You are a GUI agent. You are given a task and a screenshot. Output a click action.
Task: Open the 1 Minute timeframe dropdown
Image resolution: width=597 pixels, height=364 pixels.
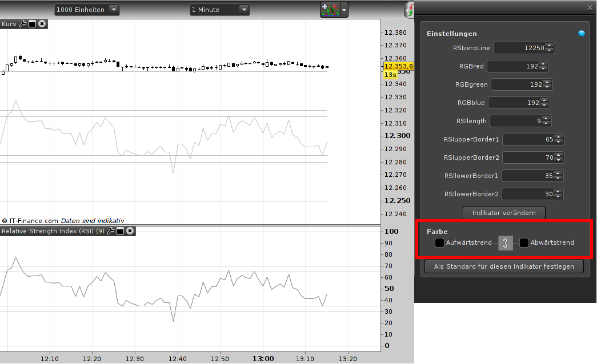coord(220,10)
